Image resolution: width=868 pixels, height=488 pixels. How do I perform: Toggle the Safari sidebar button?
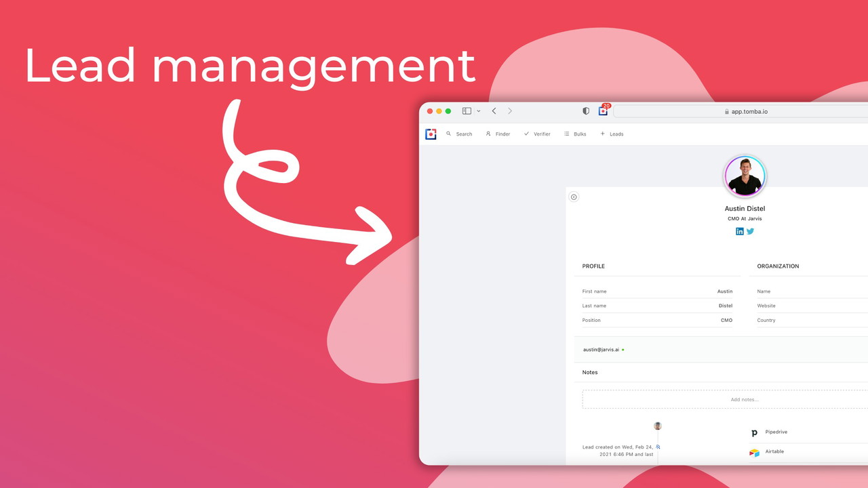[x=467, y=111]
